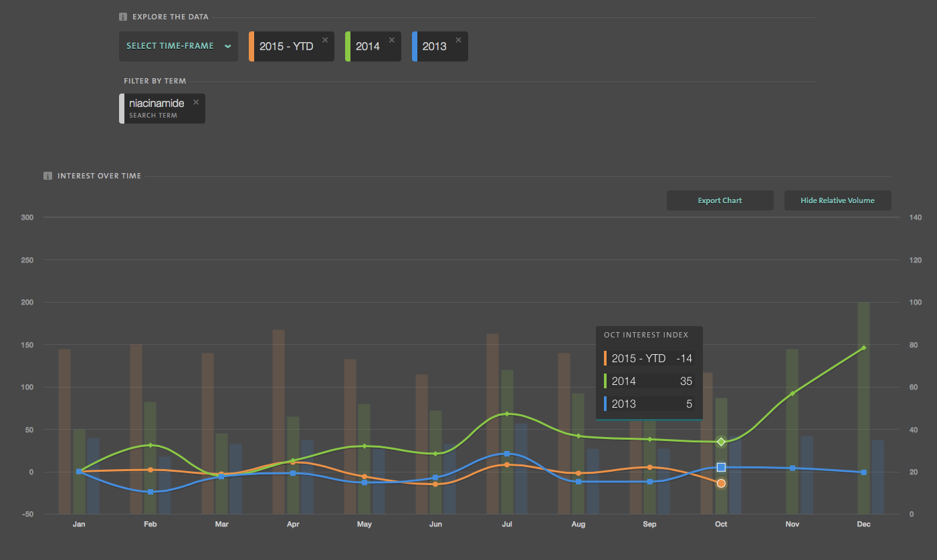The height and width of the screenshot is (560, 937).
Task: Select the 2014 row in the Oct tooltip
Action: tap(649, 382)
